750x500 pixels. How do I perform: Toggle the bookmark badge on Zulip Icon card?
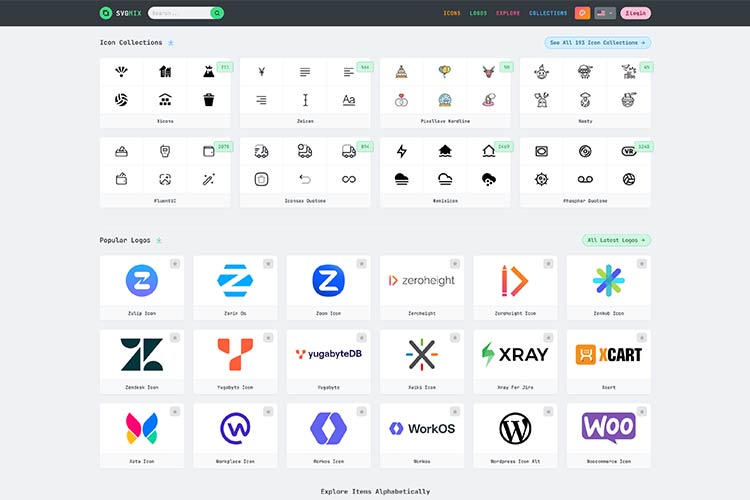point(176,263)
